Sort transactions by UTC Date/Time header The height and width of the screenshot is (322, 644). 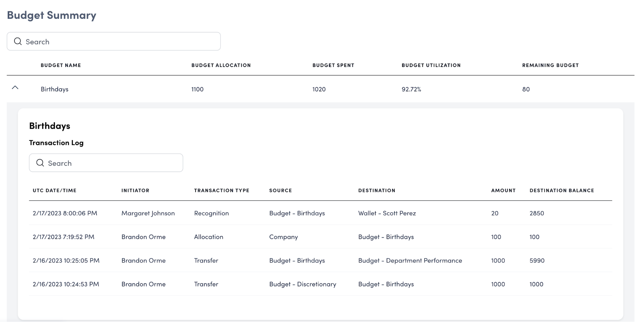[54, 190]
